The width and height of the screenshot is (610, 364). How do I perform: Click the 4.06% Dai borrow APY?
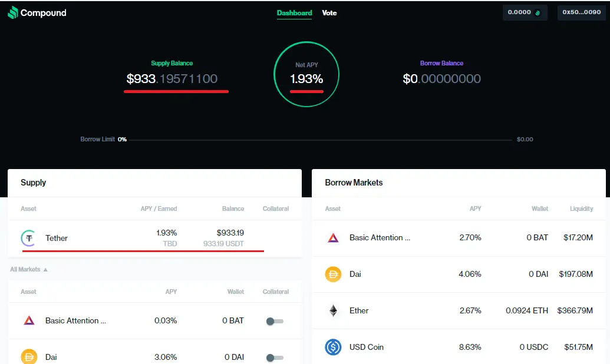tap(470, 274)
